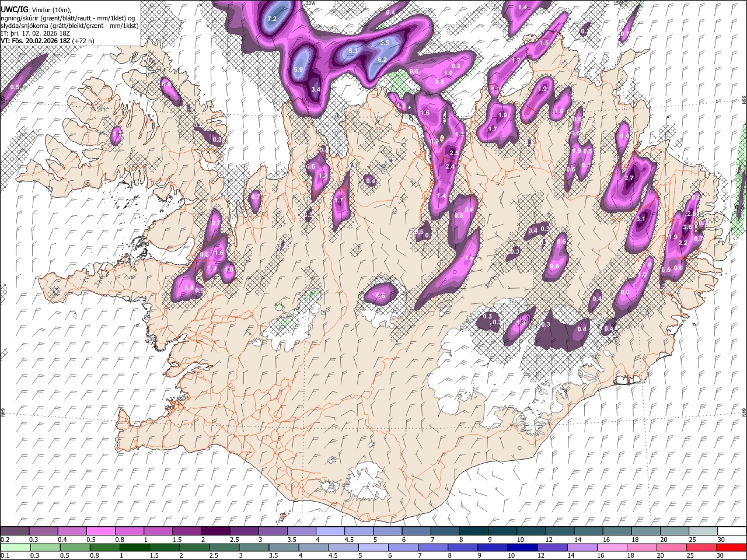Select the palest green rain-scale swatch at 0.1
The height and width of the screenshot is (560, 747).
(15, 547)
